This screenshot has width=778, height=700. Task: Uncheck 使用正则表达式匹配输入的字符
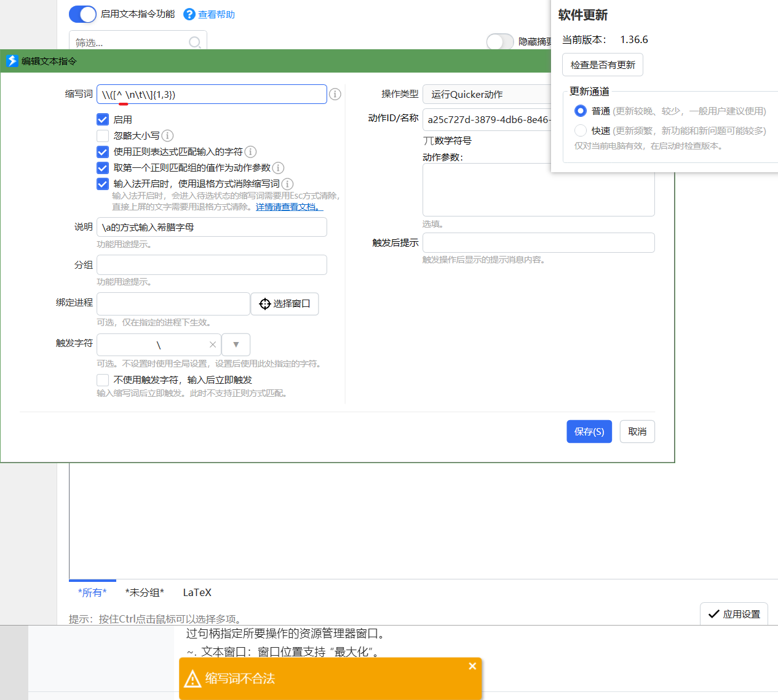tap(103, 151)
